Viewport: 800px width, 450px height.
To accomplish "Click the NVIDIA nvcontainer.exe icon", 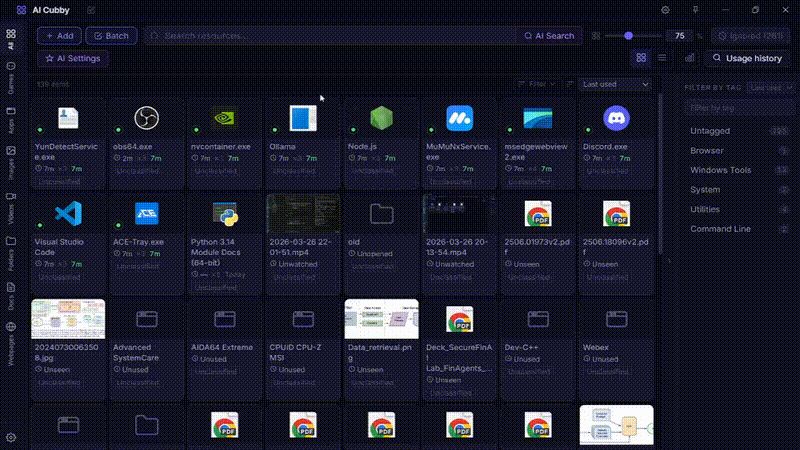I will pos(224,118).
